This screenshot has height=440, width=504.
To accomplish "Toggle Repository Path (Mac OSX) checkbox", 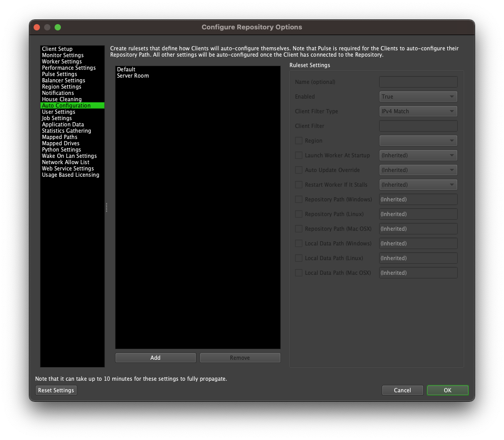I will coord(299,229).
